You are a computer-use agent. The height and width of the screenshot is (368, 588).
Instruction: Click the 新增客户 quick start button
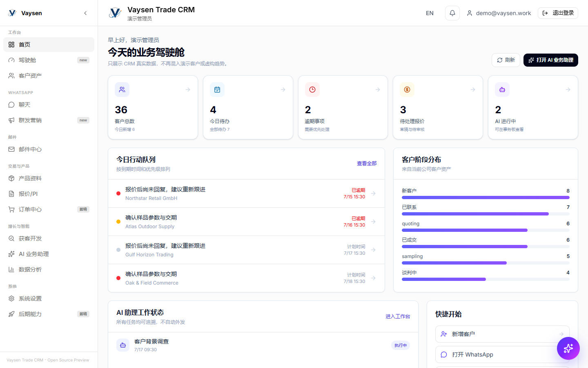pos(502,334)
